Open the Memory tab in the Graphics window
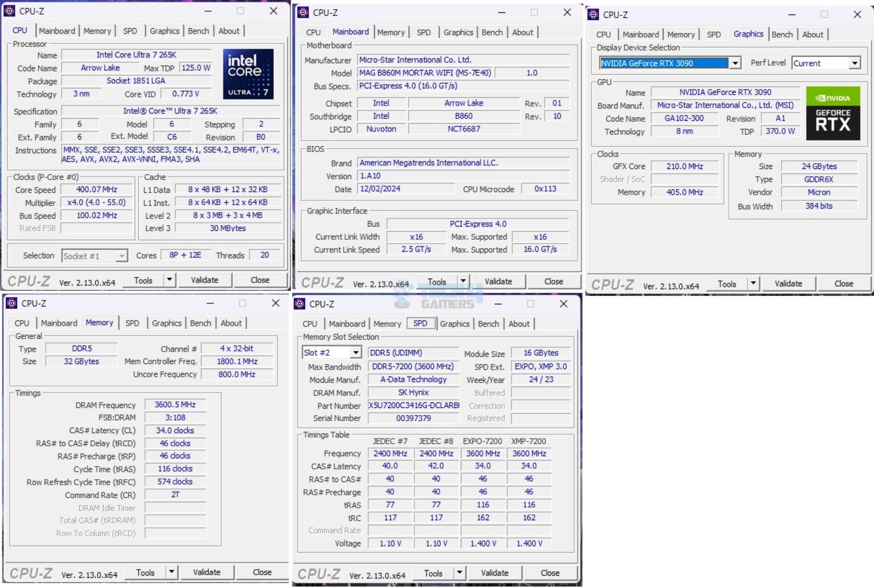 pos(681,35)
